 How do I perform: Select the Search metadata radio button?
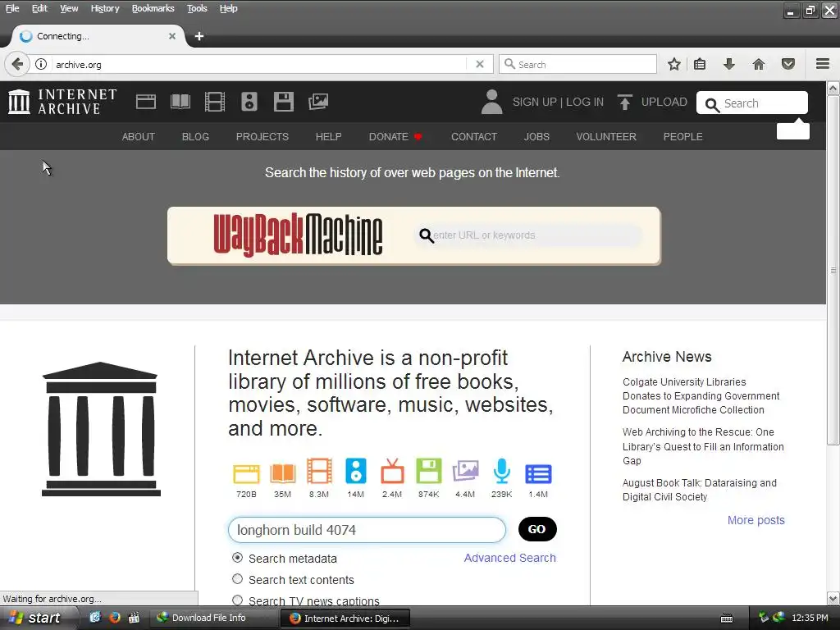(237, 558)
